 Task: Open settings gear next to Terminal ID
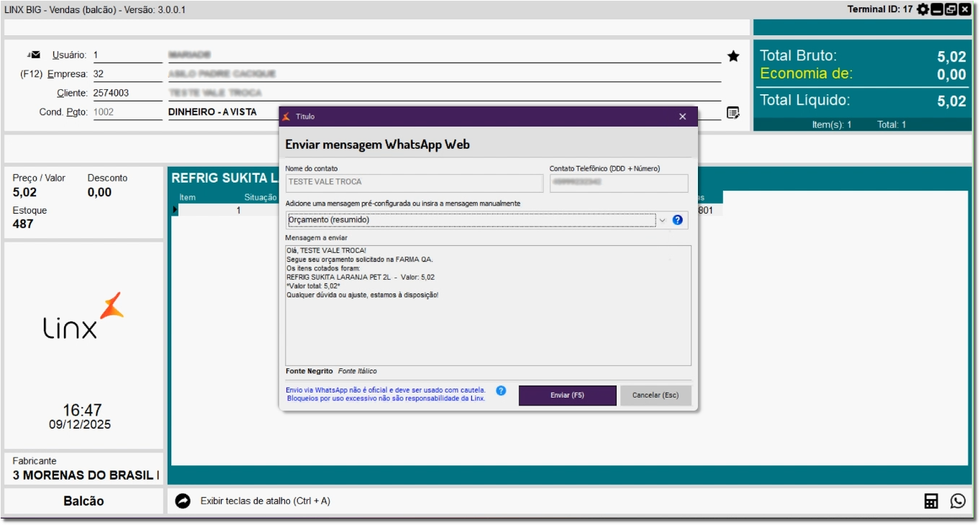[923, 9]
